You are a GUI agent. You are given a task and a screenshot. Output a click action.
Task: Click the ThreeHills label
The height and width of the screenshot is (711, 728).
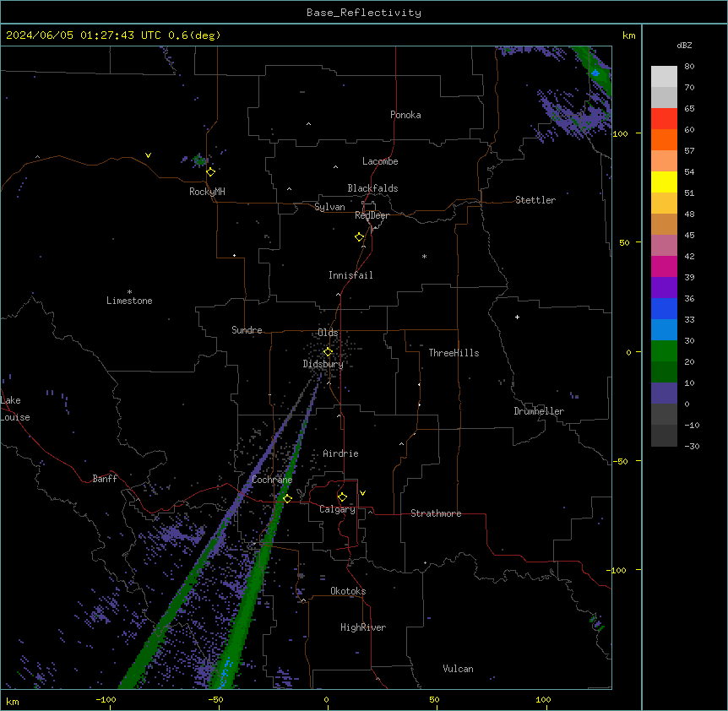coord(454,353)
